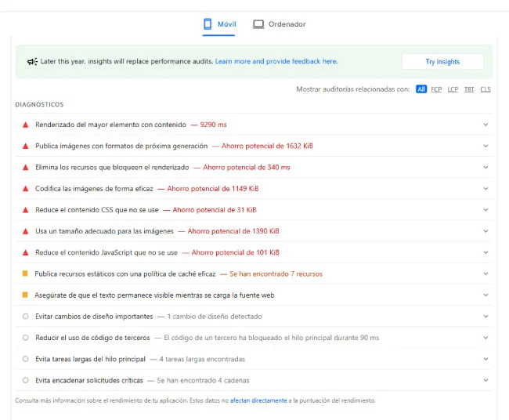The height and width of the screenshot is (420, 509).
Task: Click red triangle beside Elimina los recursos
Action: tap(25, 167)
